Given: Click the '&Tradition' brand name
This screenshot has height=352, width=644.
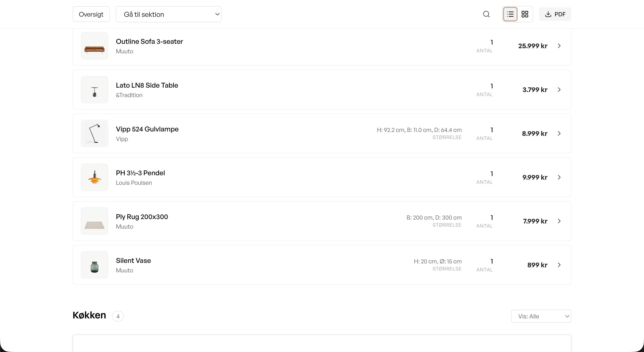Looking at the screenshot, I should [x=129, y=95].
